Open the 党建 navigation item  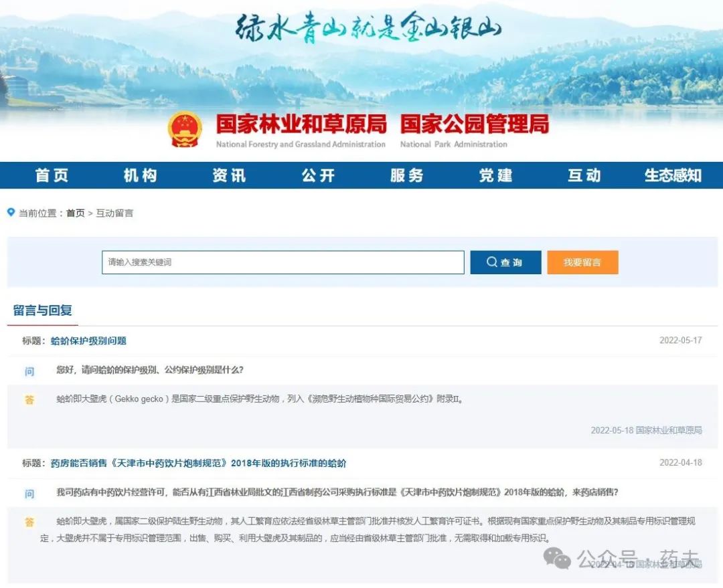pos(495,175)
